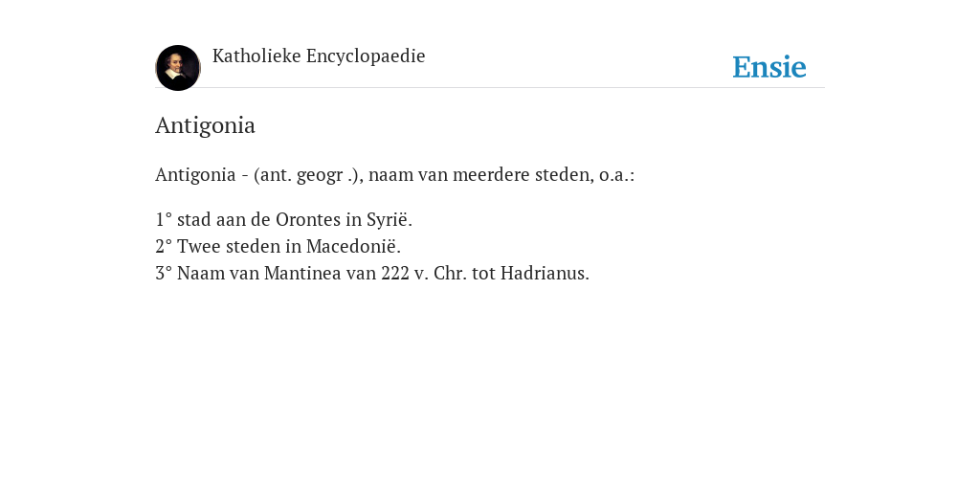
Task: Click the 2° list marker
Action: [164, 246]
